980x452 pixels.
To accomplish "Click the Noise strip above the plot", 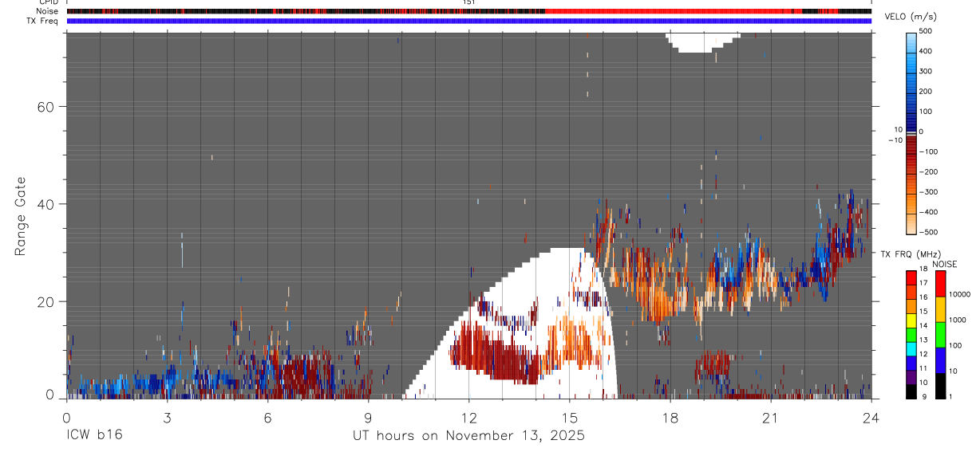I will 468,11.
